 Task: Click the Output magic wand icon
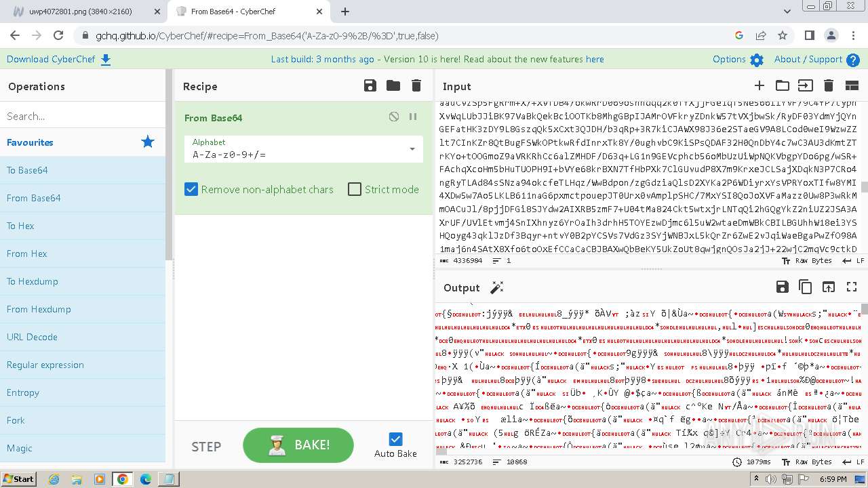(x=497, y=287)
